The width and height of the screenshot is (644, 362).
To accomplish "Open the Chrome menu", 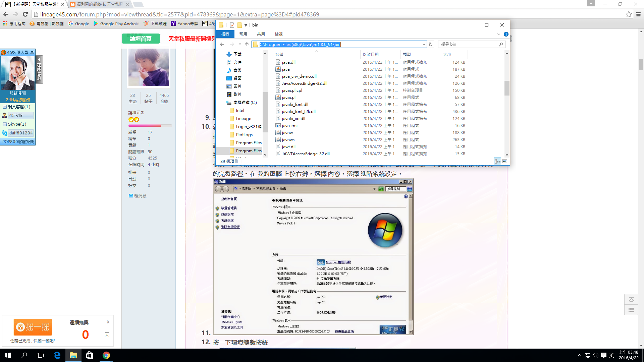I will [638, 14].
